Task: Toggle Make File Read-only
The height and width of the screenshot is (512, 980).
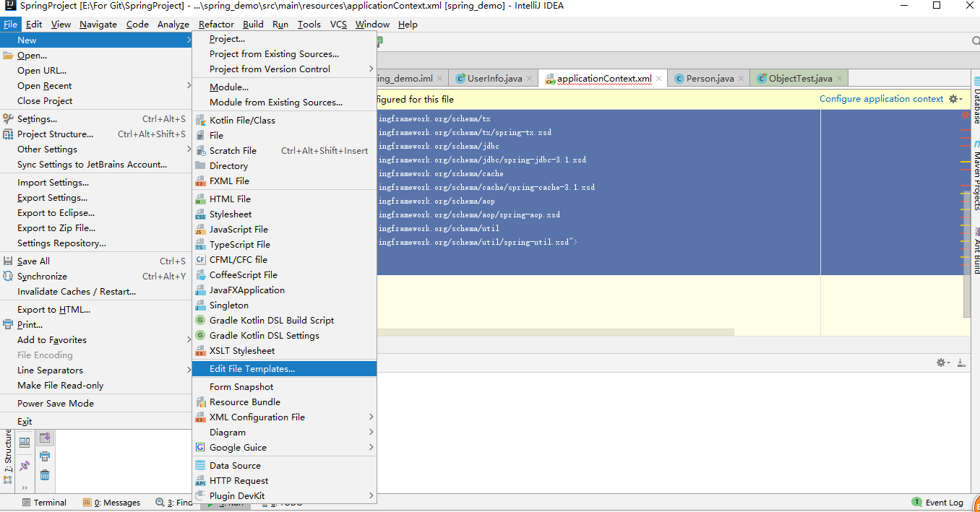Action: [95, 386]
